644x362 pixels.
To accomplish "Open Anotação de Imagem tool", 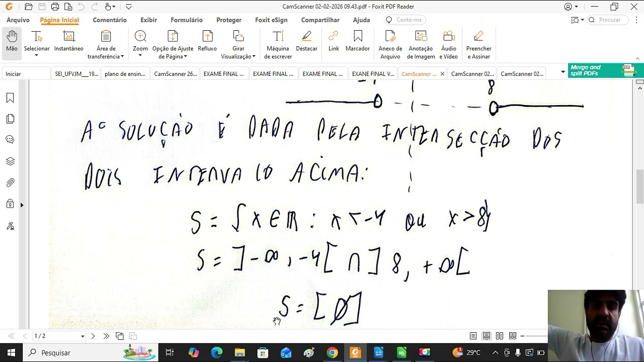I will click(x=421, y=45).
